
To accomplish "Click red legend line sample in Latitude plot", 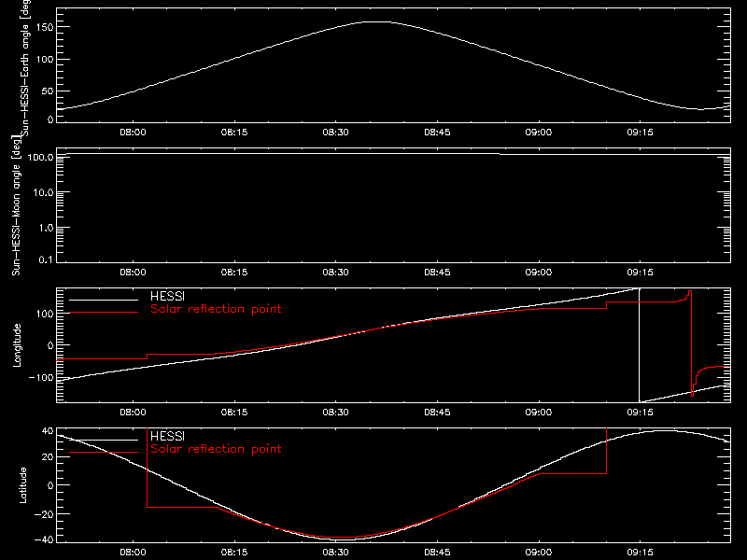I will tap(104, 453).
